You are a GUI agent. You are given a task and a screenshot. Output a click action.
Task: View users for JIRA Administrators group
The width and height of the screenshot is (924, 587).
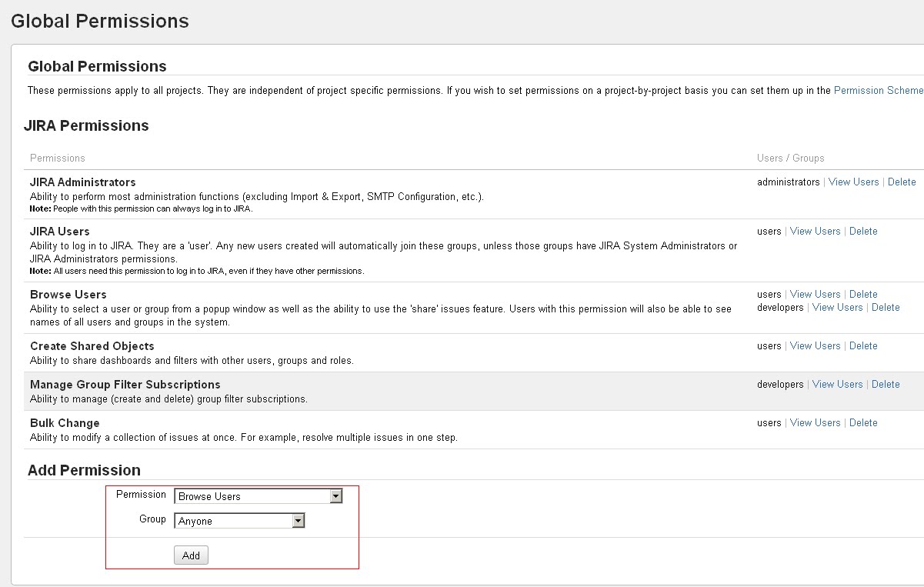[853, 182]
